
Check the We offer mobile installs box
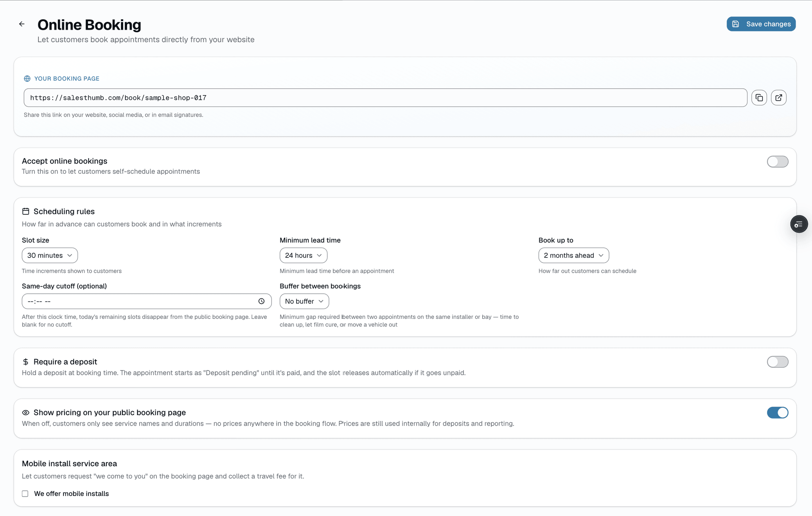25,494
